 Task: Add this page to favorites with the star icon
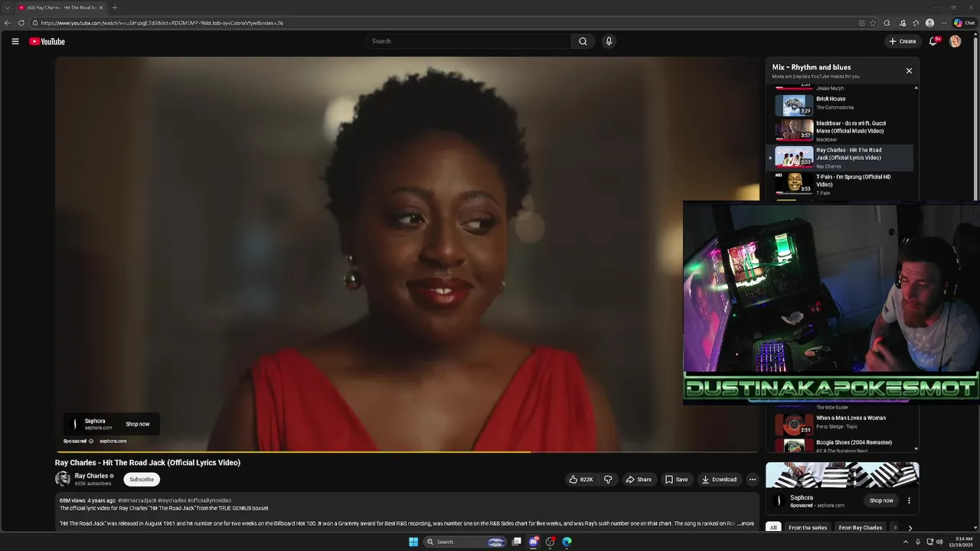[873, 23]
